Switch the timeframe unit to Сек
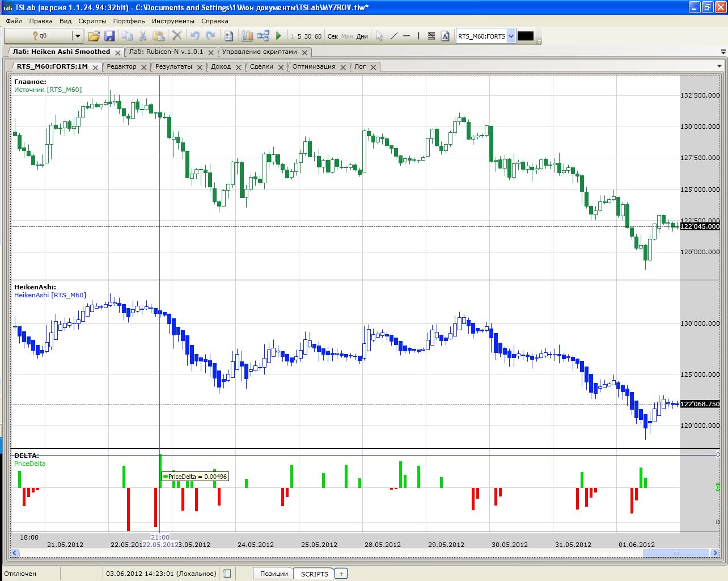The height and width of the screenshot is (581, 728). 333,36
